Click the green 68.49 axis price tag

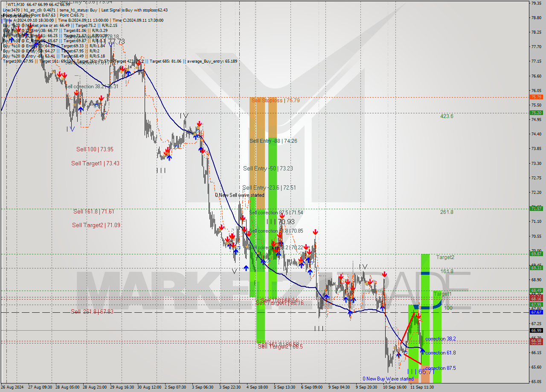536,290
